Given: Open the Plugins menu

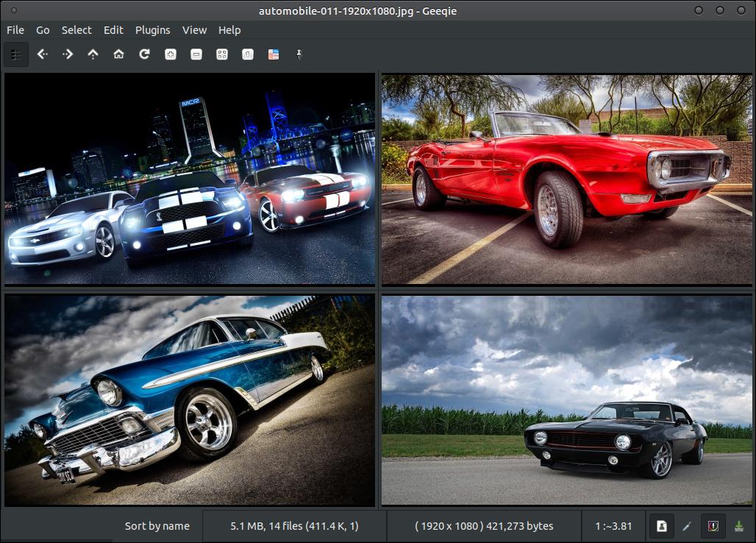Looking at the screenshot, I should tap(153, 30).
